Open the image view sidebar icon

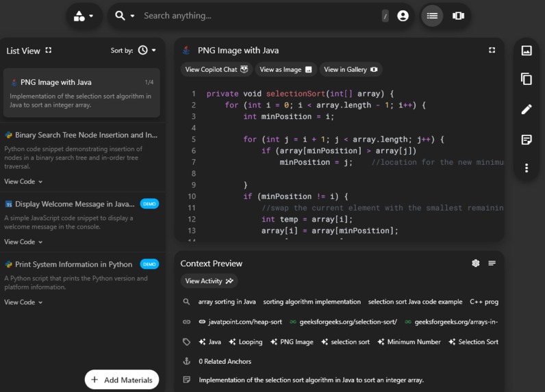[x=527, y=51]
